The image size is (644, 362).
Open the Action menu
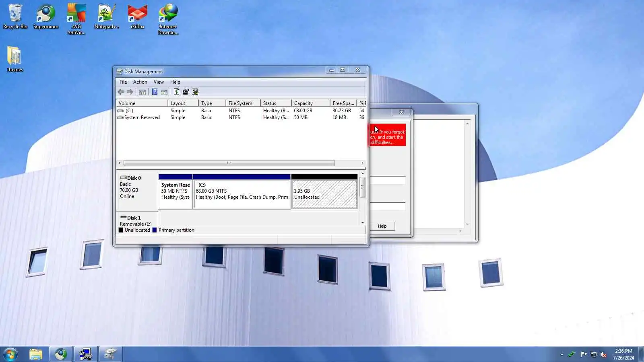[x=140, y=82]
